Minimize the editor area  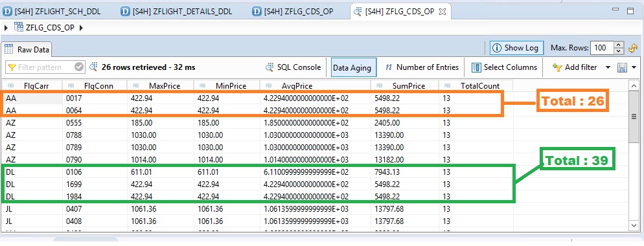point(615,10)
